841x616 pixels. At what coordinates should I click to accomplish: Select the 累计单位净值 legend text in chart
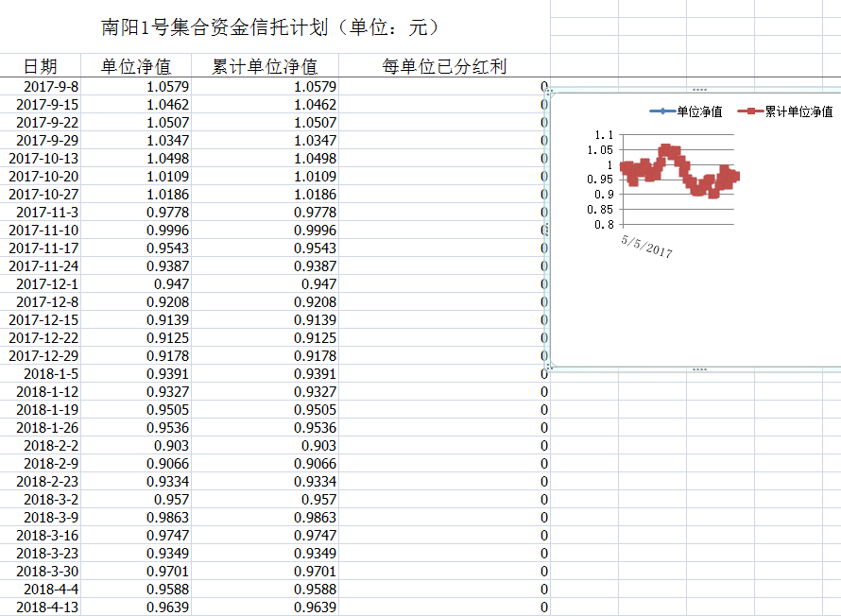click(798, 112)
